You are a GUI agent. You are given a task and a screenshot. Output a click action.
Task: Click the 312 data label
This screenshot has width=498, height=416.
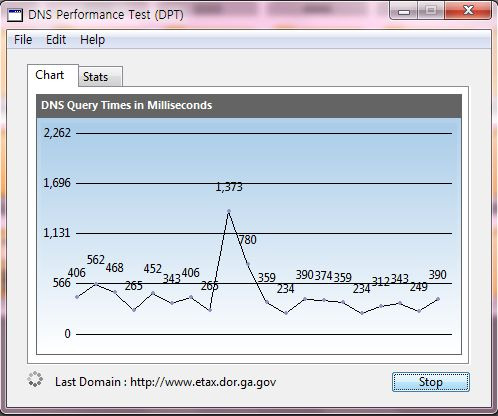click(381, 282)
